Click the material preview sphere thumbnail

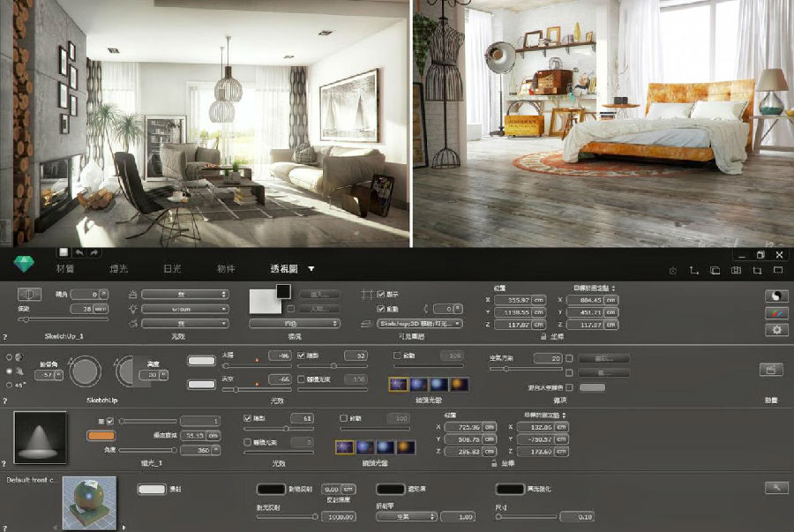[88, 502]
